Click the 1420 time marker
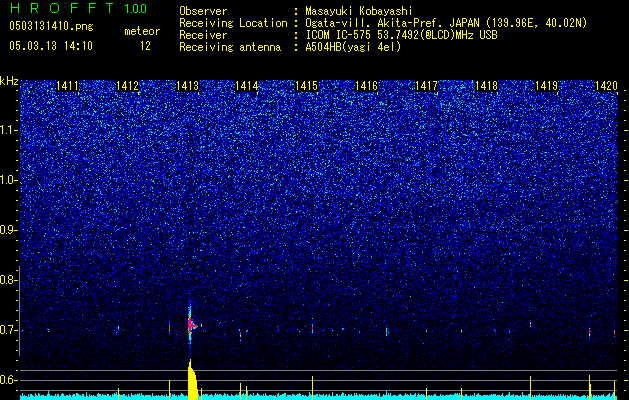Screen dimensions: 629x400 point(606,86)
